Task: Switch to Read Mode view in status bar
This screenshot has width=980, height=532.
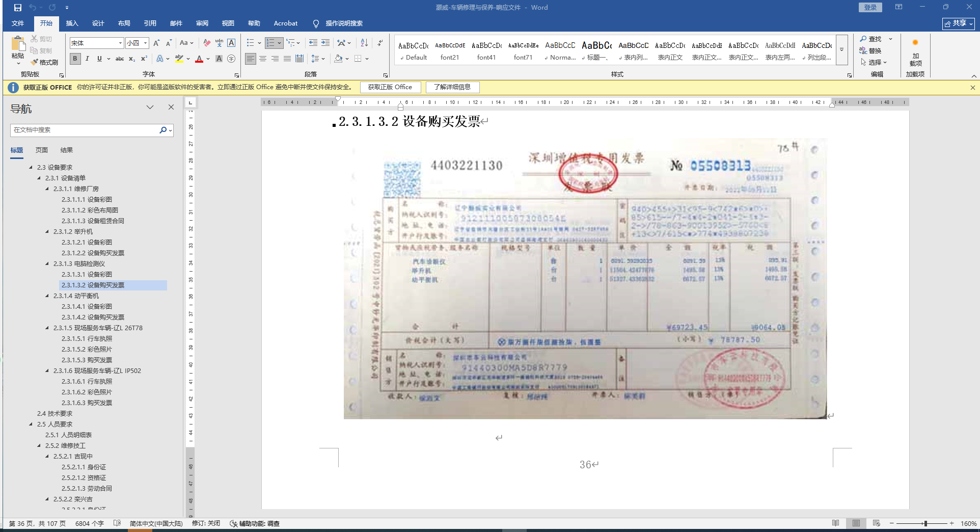Action: [x=835, y=523]
